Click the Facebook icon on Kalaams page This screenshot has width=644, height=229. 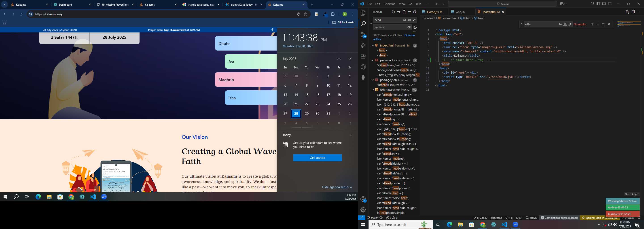coord(272,30)
